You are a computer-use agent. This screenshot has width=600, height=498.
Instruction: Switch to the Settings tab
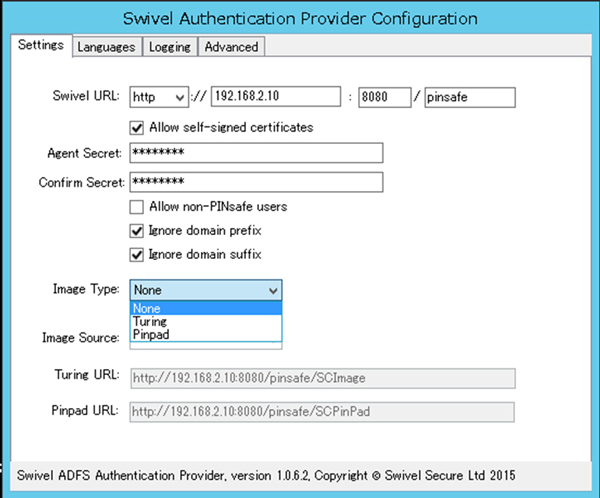pos(41,45)
